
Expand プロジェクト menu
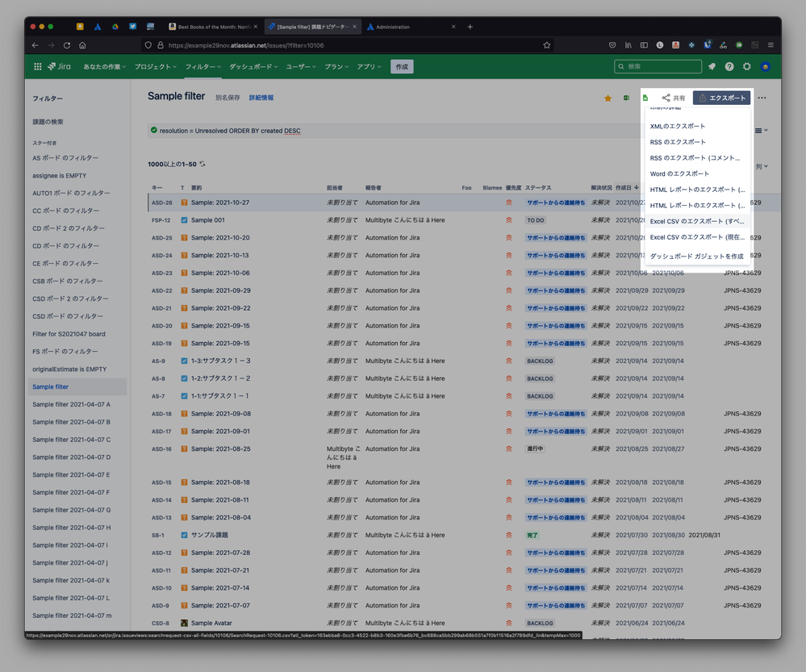pyautogui.click(x=155, y=67)
